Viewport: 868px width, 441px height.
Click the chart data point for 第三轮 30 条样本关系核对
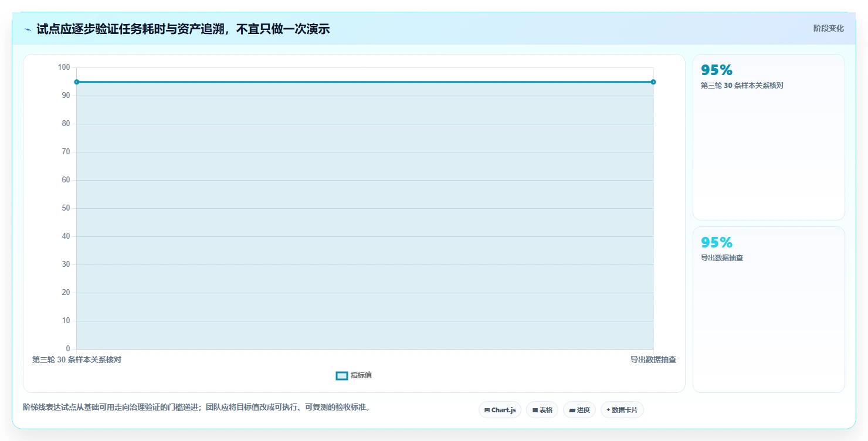pos(77,82)
